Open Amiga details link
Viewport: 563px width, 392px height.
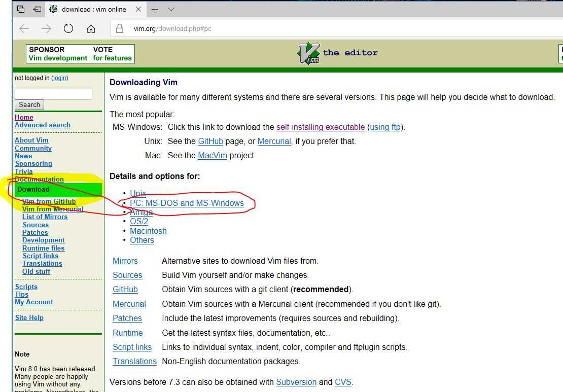(x=141, y=212)
